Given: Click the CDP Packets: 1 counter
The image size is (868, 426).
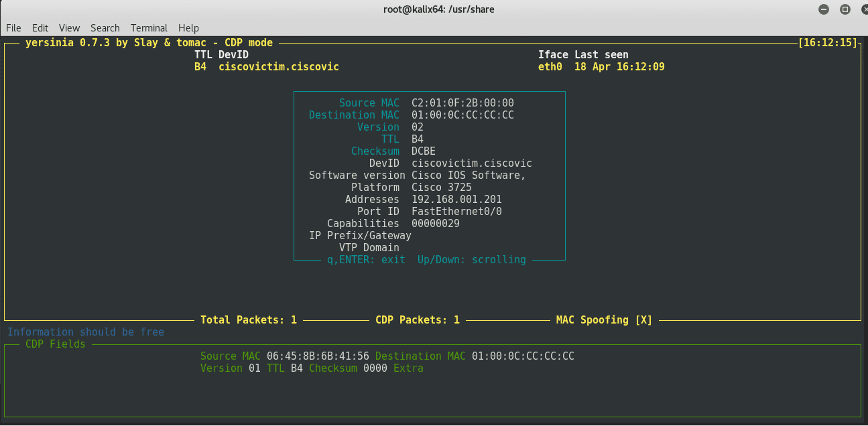Looking at the screenshot, I should tap(418, 320).
